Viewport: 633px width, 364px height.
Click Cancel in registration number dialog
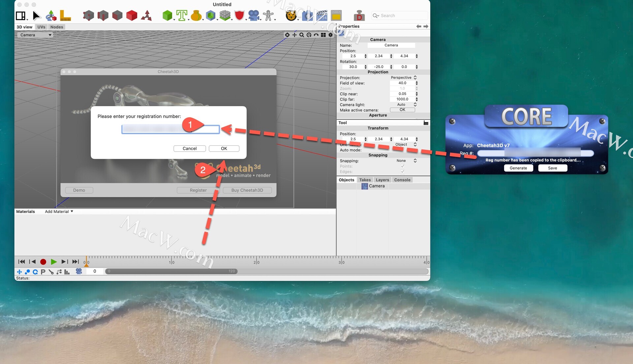coord(190,149)
